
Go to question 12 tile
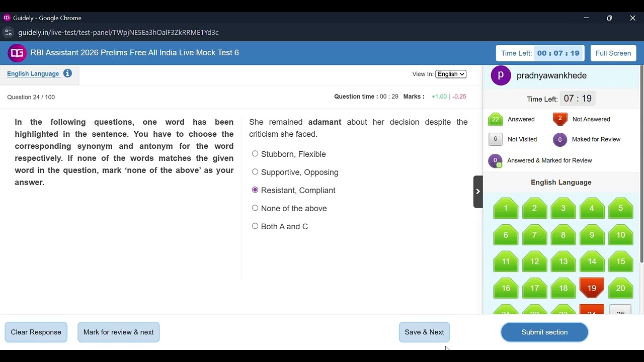pyautogui.click(x=534, y=261)
